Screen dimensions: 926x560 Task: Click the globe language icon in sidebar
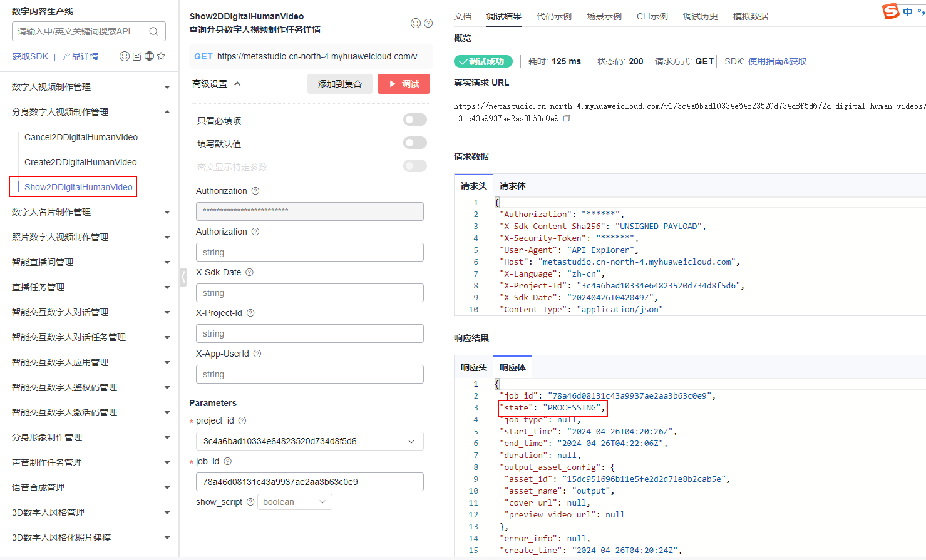click(149, 56)
